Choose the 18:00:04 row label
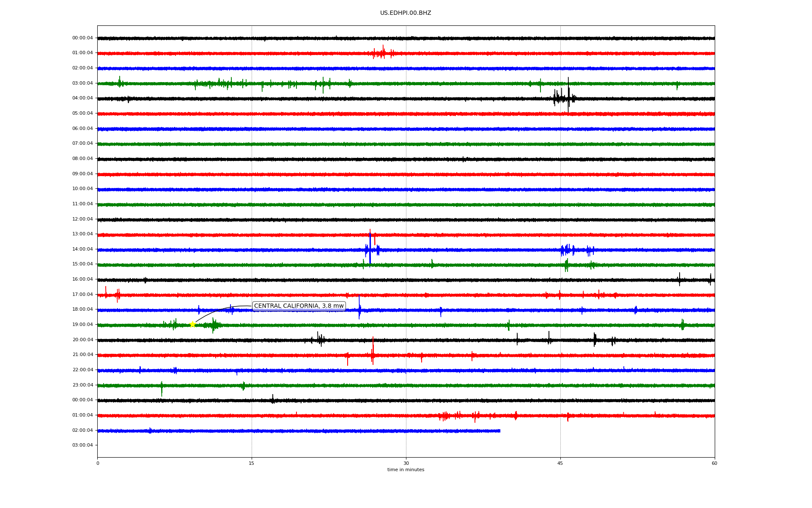The height and width of the screenshot is (508, 812). point(82,309)
